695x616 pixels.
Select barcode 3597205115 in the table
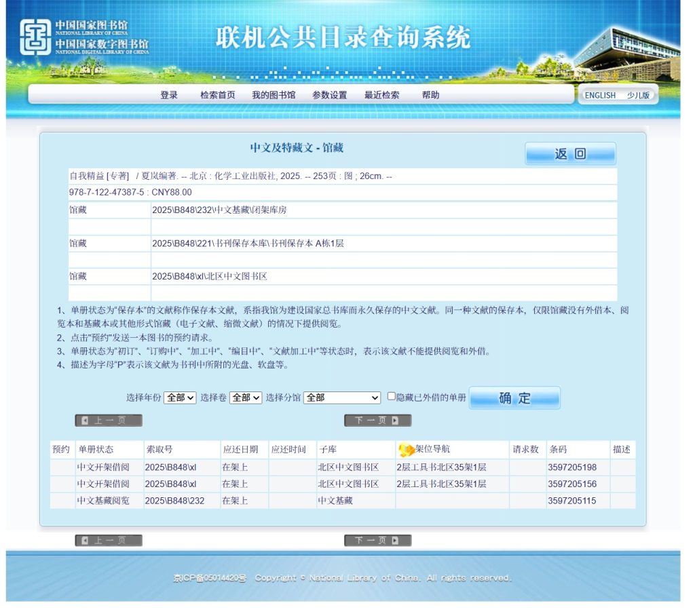click(571, 501)
